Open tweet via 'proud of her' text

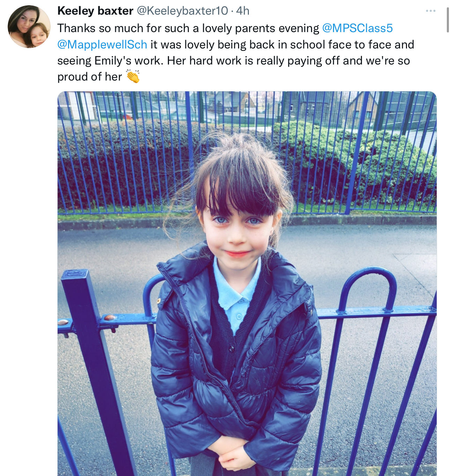click(x=90, y=77)
